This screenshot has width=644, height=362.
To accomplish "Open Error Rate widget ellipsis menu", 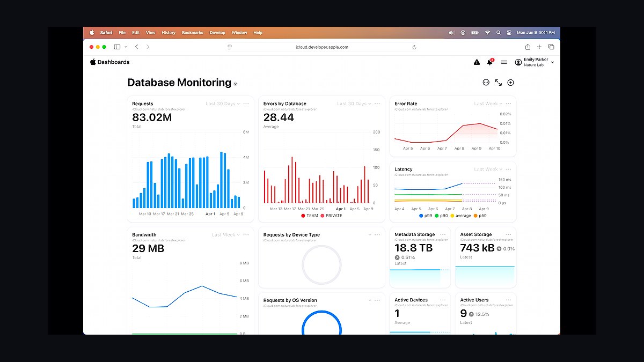I will 509,104.
